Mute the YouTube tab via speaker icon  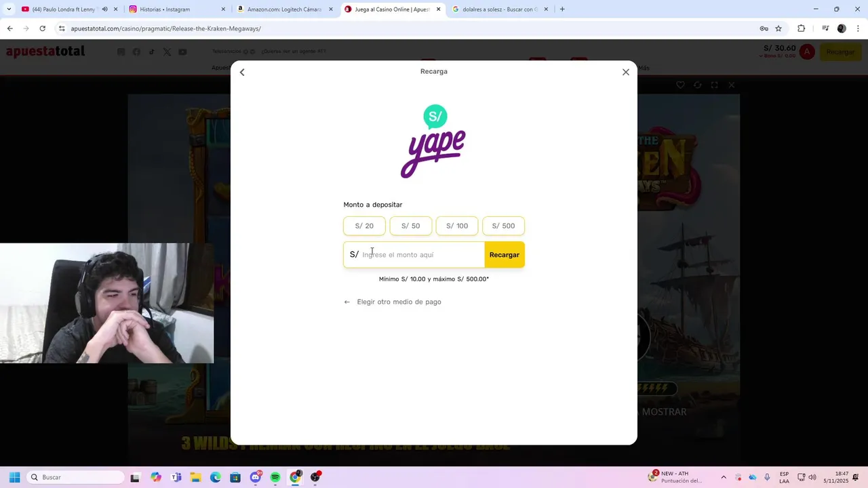click(x=104, y=9)
